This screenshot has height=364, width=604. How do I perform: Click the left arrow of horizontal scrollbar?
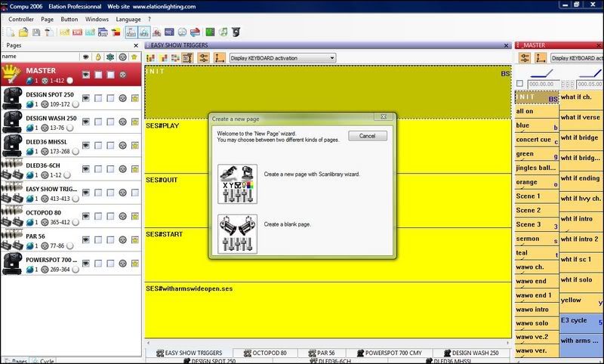(148, 342)
